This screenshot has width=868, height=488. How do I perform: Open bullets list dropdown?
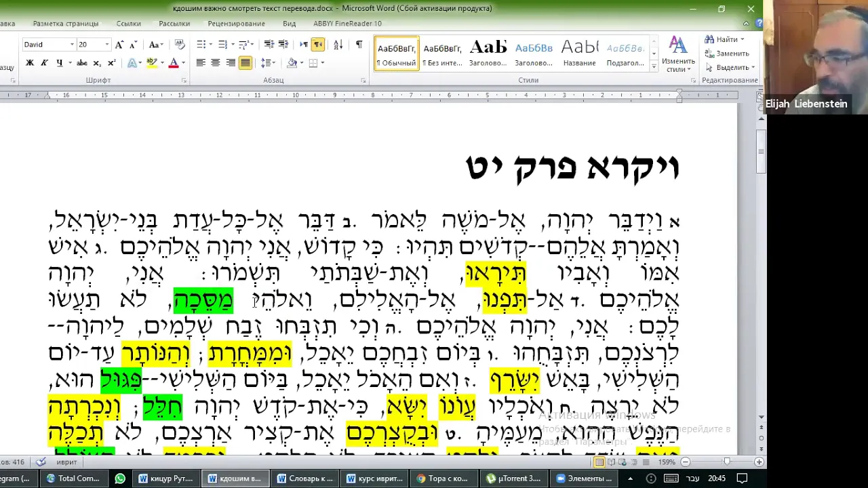coord(210,45)
